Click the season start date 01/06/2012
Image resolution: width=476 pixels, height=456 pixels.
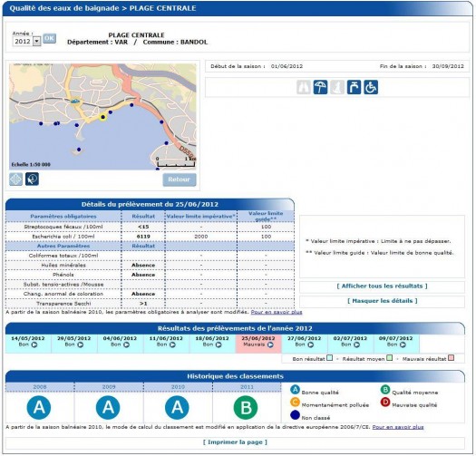click(x=287, y=66)
